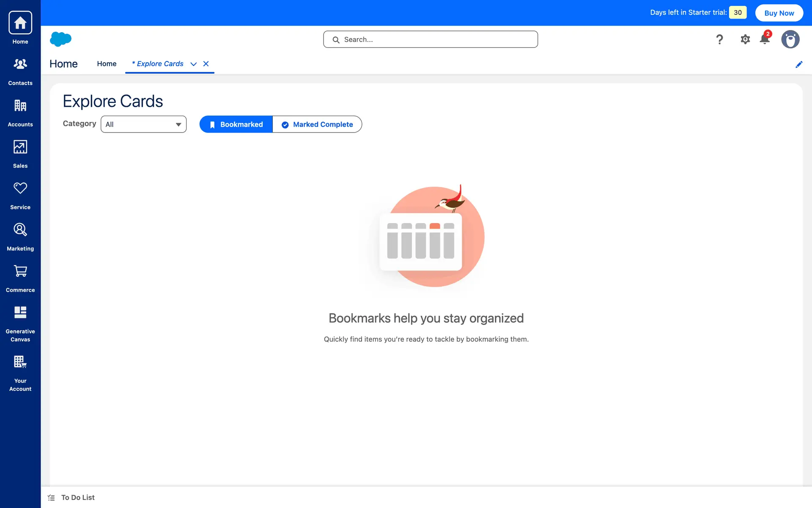Click the Search input field

click(431, 39)
